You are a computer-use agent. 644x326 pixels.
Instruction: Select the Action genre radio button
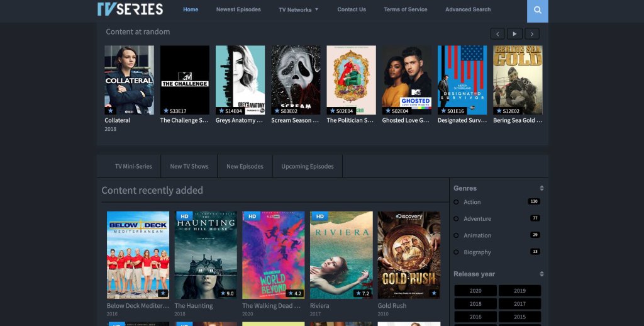click(x=456, y=202)
